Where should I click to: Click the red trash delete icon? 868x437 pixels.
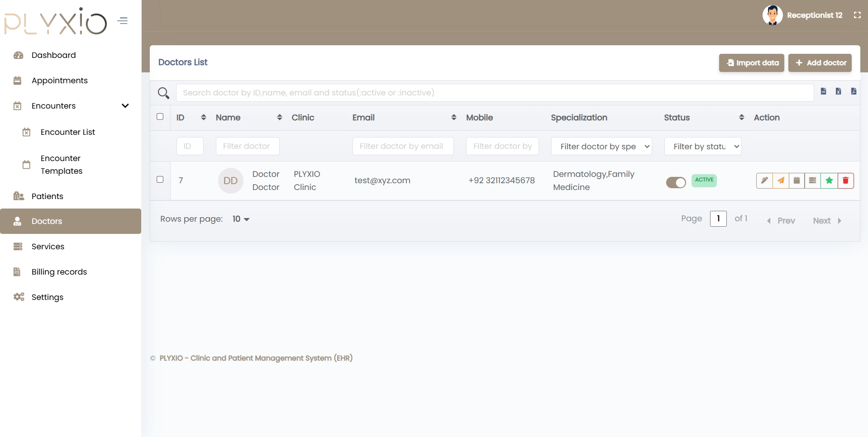845,180
